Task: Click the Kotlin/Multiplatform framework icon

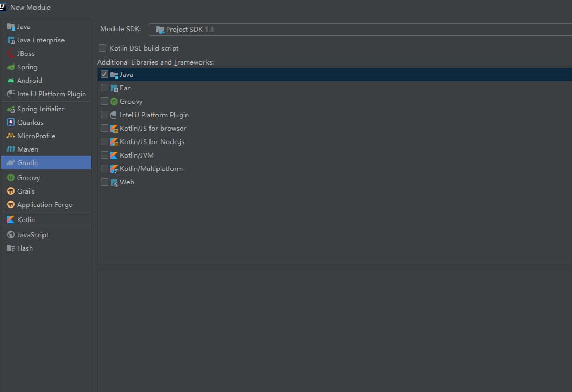Action: pos(114,169)
